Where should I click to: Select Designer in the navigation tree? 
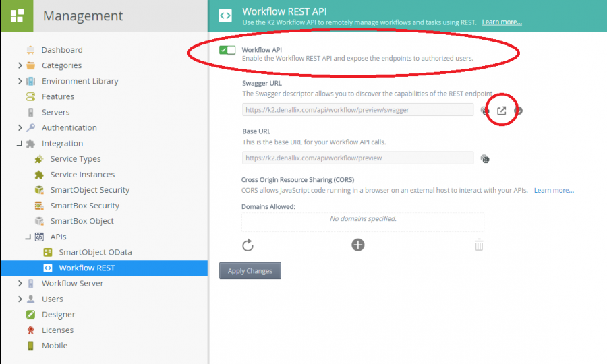click(59, 315)
